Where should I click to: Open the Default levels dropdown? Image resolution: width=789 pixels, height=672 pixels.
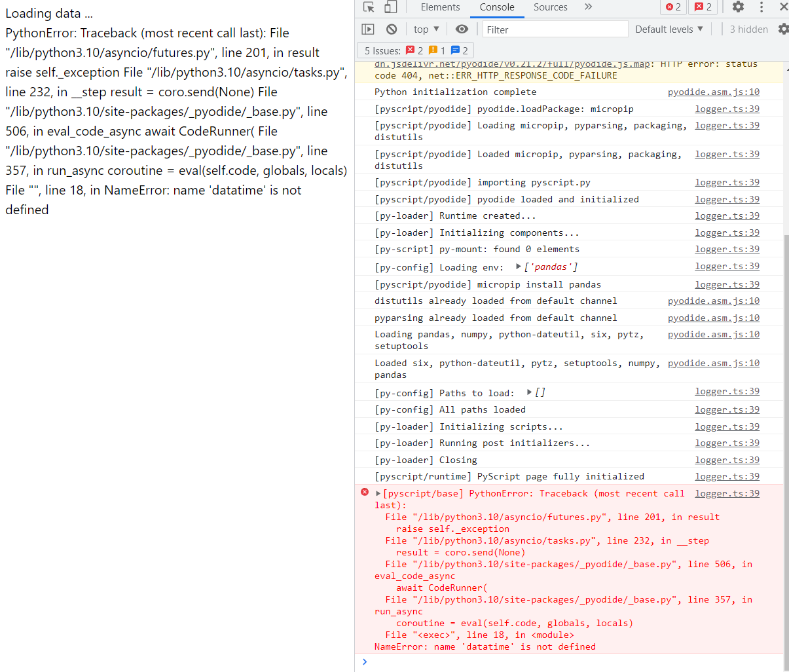[x=669, y=29]
